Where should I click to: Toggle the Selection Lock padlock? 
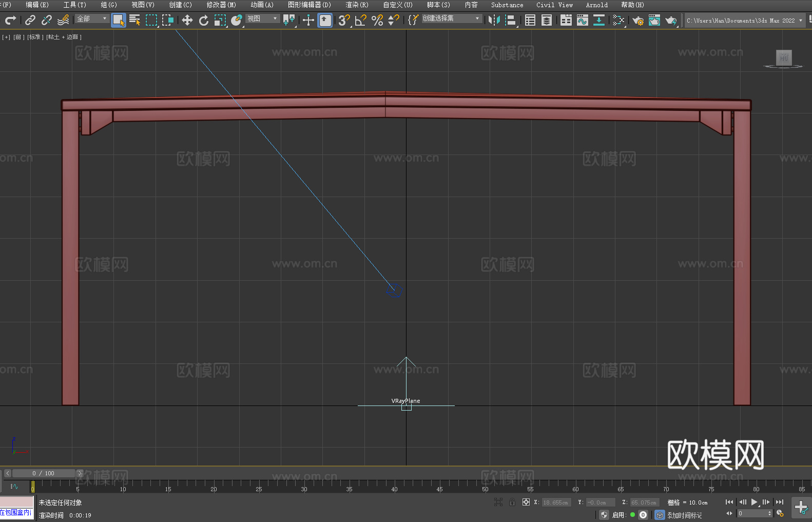pyautogui.click(x=512, y=502)
